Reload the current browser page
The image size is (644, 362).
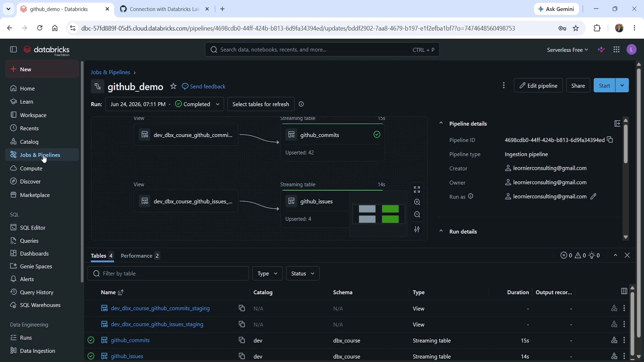pyautogui.click(x=40, y=28)
